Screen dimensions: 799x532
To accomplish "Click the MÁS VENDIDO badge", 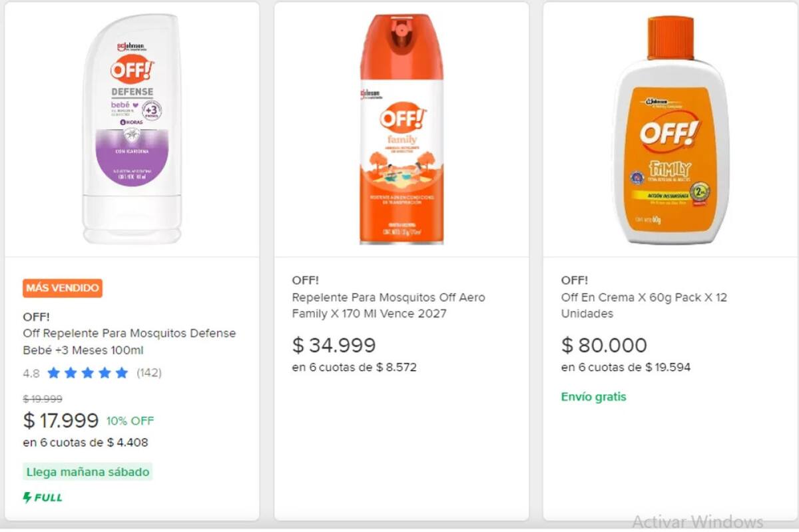I will (x=63, y=288).
